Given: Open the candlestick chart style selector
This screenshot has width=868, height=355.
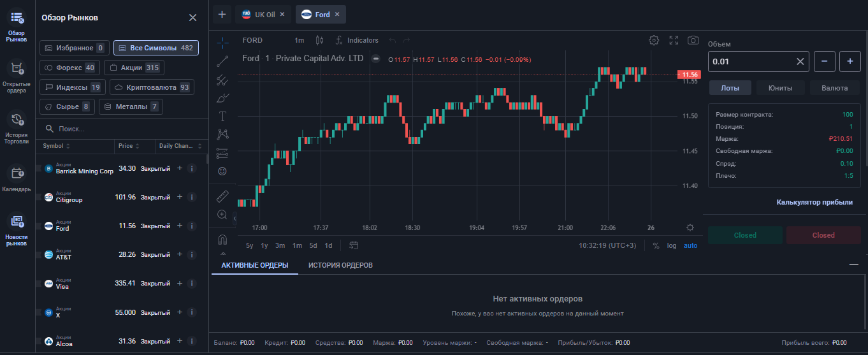Looking at the screenshot, I should point(319,40).
